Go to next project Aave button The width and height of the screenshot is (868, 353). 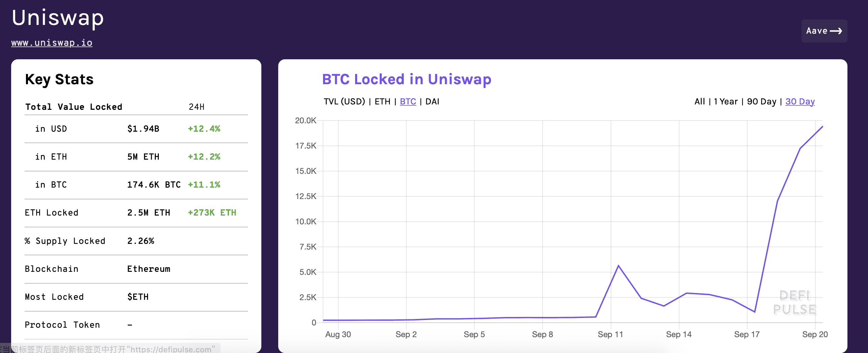[x=824, y=31]
